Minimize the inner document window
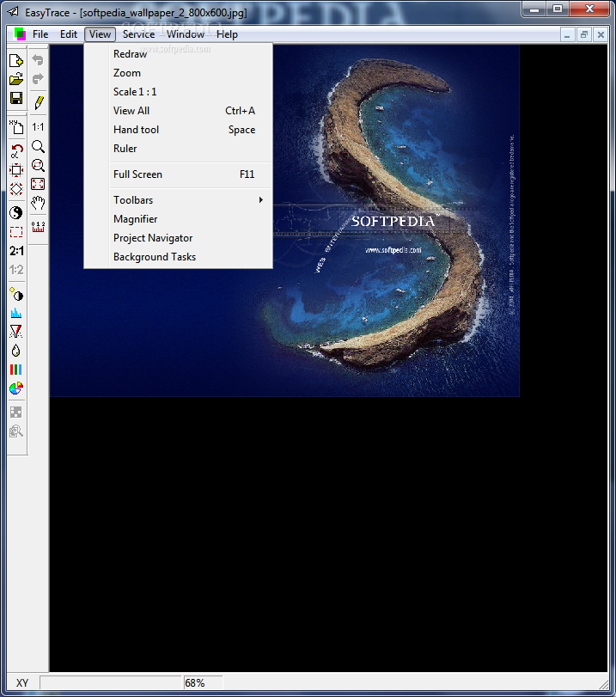 [x=567, y=34]
